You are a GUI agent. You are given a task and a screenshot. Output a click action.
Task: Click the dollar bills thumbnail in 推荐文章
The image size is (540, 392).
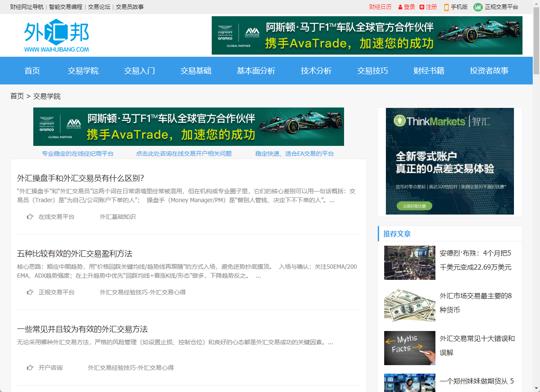pos(409,305)
